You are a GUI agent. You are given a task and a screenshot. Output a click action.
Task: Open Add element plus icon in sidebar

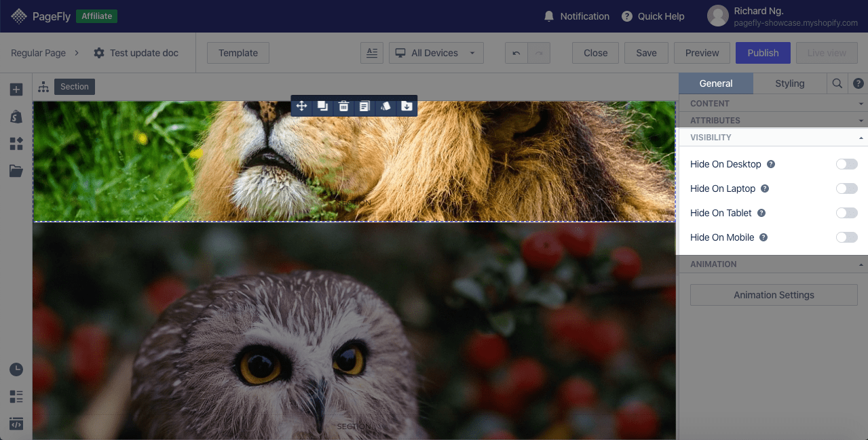pyautogui.click(x=16, y=89)
